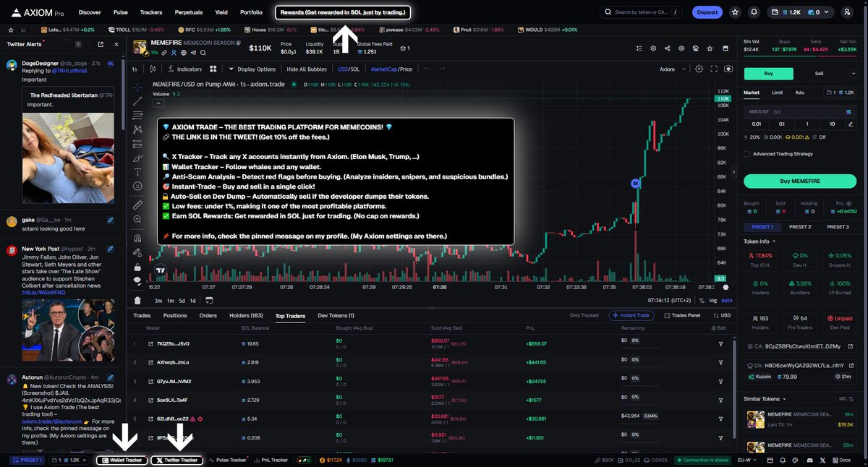The image size is (868, 467).
Task: Switch chart between USD/SOL
Action: (x=348, y=69)
